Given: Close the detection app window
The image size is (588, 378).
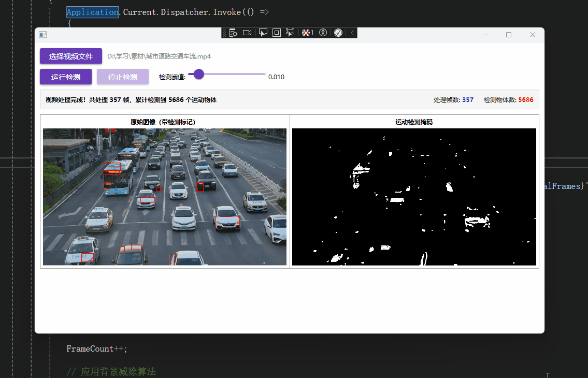Looking at the screenshot, I should point(532,35).
